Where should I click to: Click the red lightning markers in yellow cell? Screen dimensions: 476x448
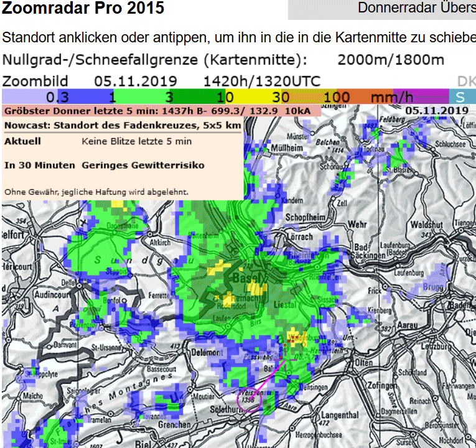(292, 340)
